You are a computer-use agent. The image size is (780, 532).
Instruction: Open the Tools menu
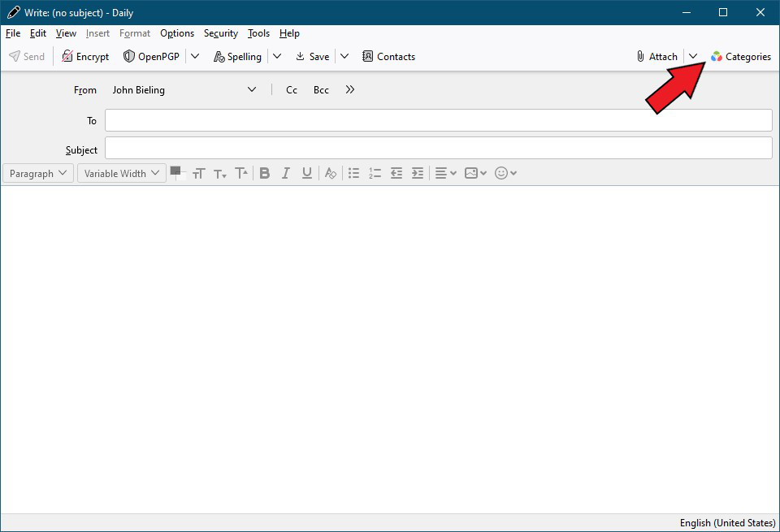[x=258, y=33]
